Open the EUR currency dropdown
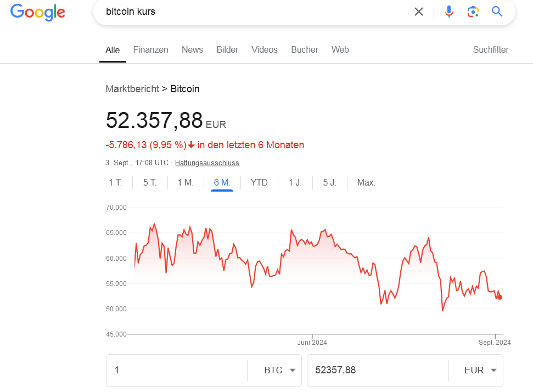This screenshot has width=533, height=392. point(475,370)
